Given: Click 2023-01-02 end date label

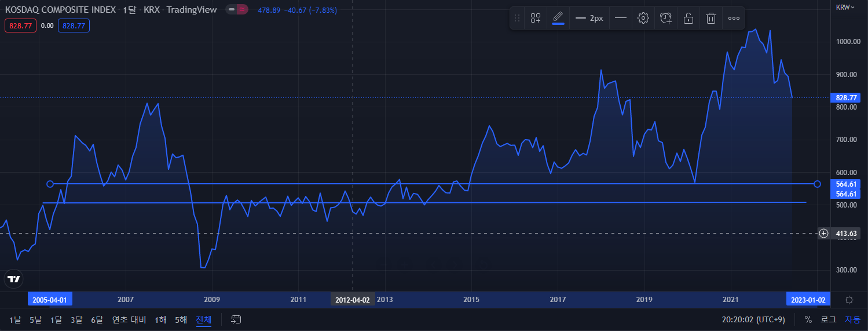Looking at the screenshot, I should (x=808, y=299).
